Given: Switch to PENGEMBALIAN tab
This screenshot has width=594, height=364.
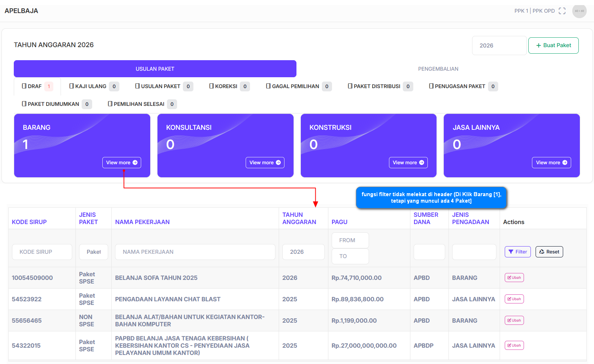Looking at the screenshot, I should (x=438, y=69).
